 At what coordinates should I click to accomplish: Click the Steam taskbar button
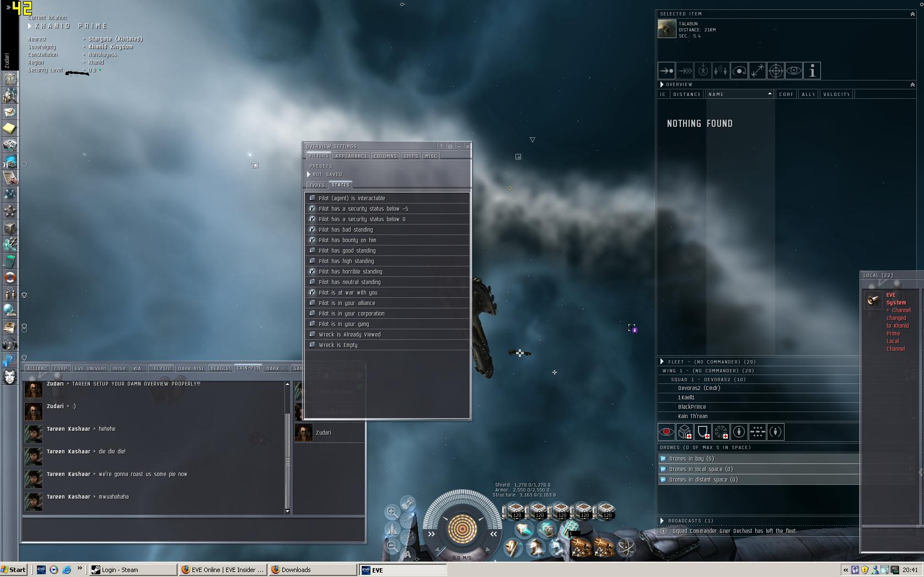pos(133,570)
